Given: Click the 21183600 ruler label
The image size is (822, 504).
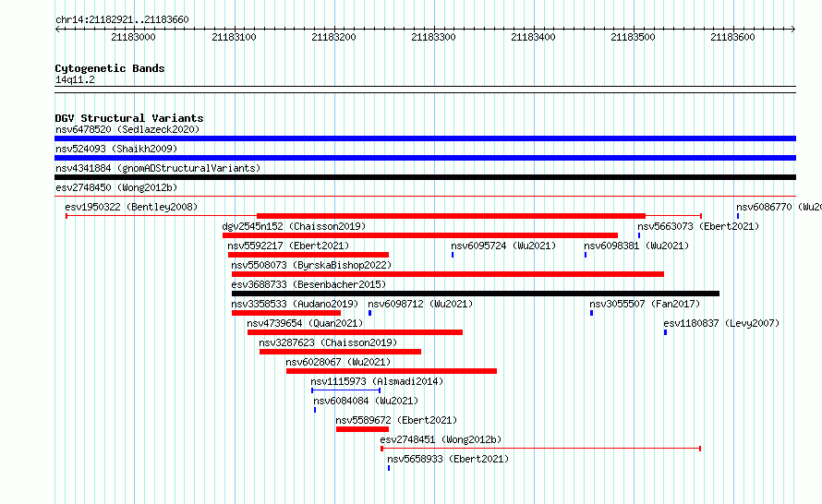Looking at the screenshot, I should (732, 37).
